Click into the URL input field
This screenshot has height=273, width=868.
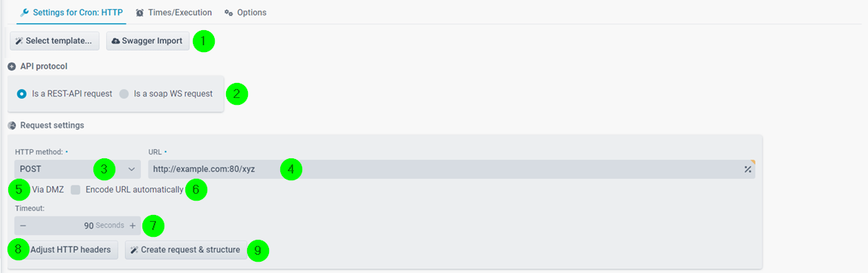click(452, 170)
